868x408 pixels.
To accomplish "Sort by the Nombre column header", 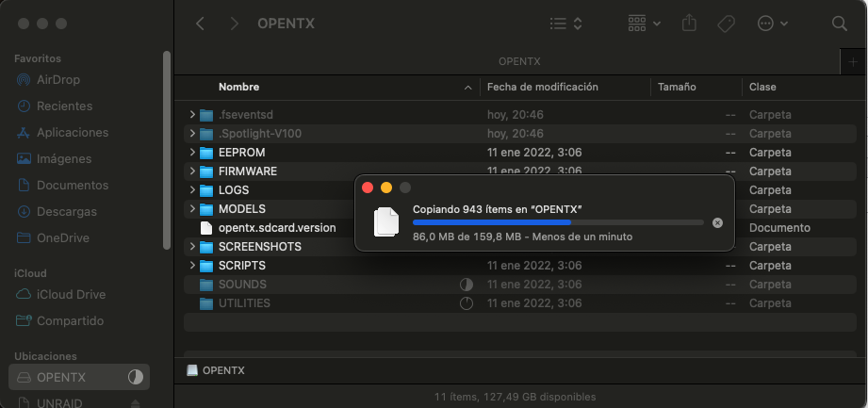I will (238, 87).
